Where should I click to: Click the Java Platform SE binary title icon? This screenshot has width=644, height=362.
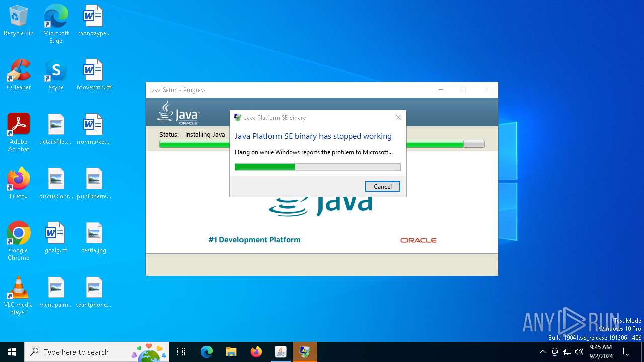coord(238,117)
